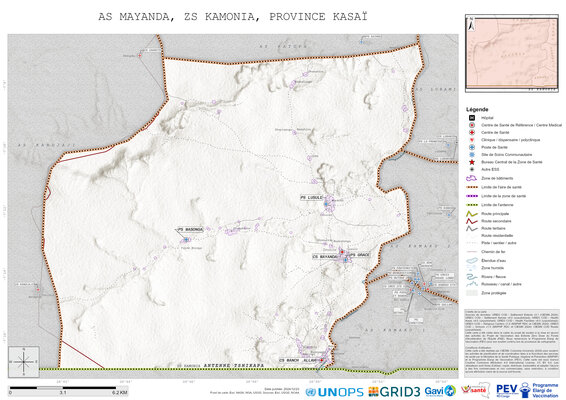Click the Légende heading
Screen dimensions: 566x400
point(477,109)
